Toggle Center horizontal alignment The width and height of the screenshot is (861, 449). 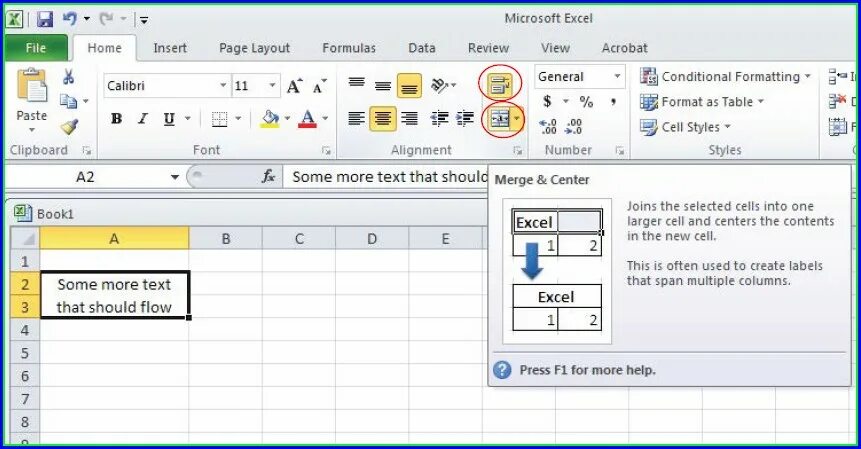[383, 118]
